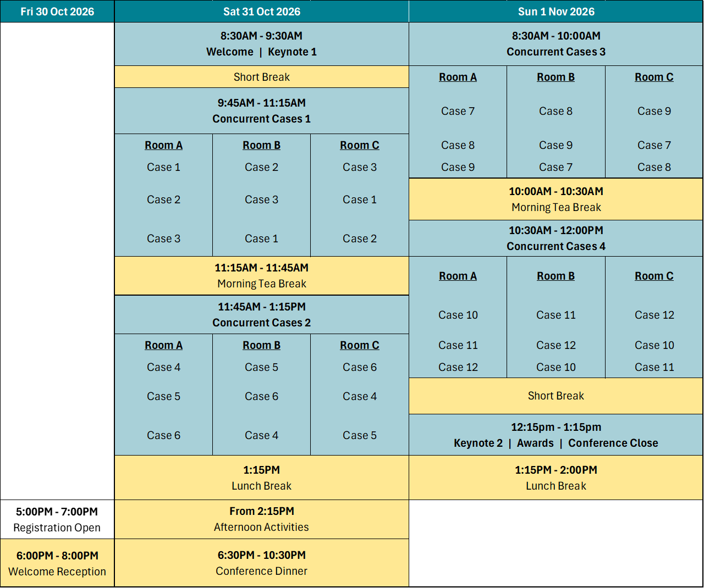
Task: Select the Sun 1 Nov 2026 column header
Action: click(556, 12)
